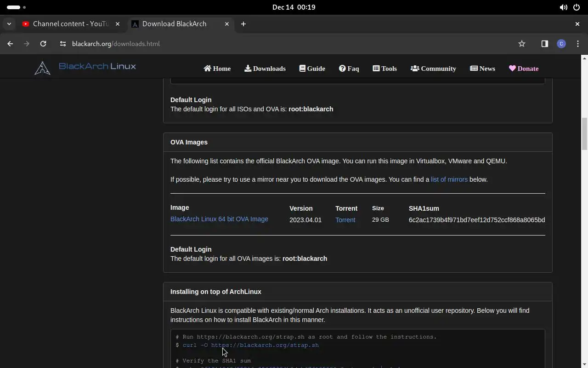The image size is (588, 368).
Task: Download BlackArch Linux 64 bit OVA Image
Action: 219,219
